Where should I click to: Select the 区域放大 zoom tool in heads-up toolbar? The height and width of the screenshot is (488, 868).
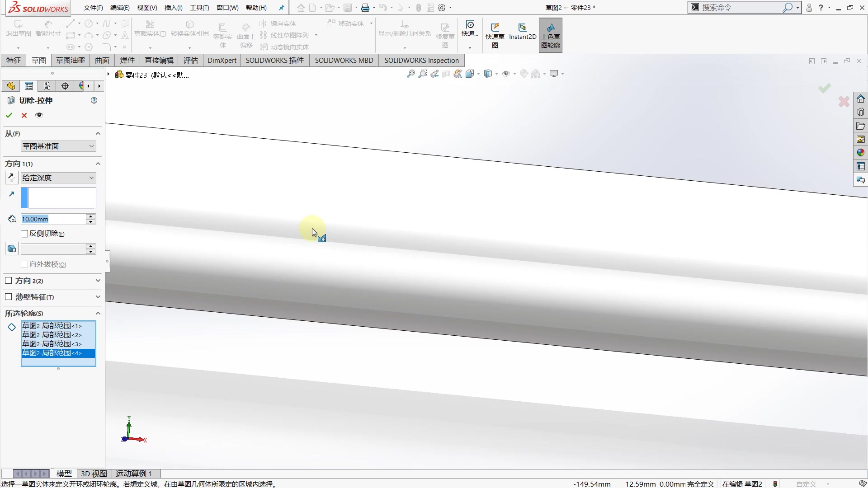click(x=422, y=74)
